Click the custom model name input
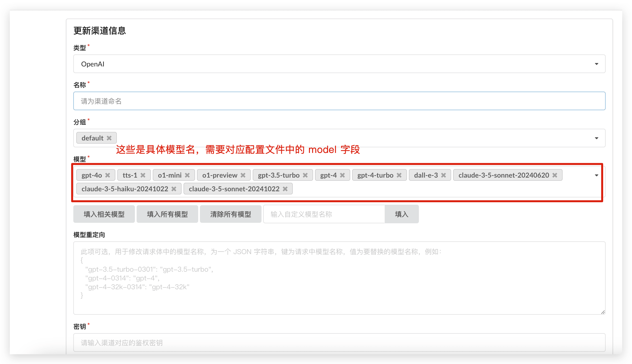This screenshot has height=364, width=632. [324, 214]
